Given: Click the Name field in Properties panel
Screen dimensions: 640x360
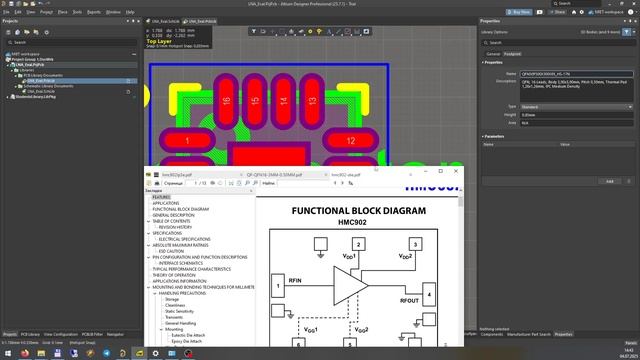Looking at the screenshot, I should (576, 74).
